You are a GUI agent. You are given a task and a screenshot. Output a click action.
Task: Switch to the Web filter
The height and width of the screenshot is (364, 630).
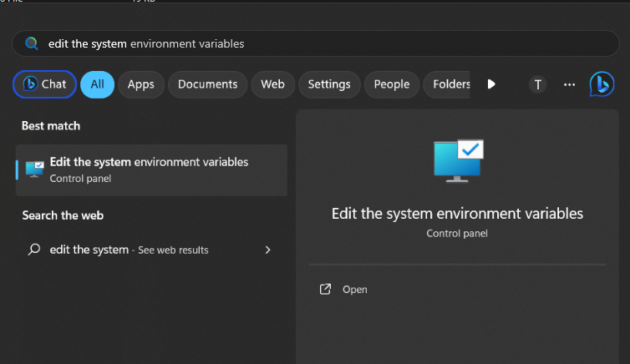pos(273,84)
